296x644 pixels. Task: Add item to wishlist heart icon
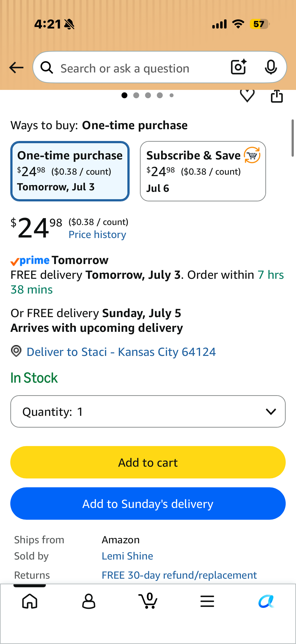[x=247, y=96]
